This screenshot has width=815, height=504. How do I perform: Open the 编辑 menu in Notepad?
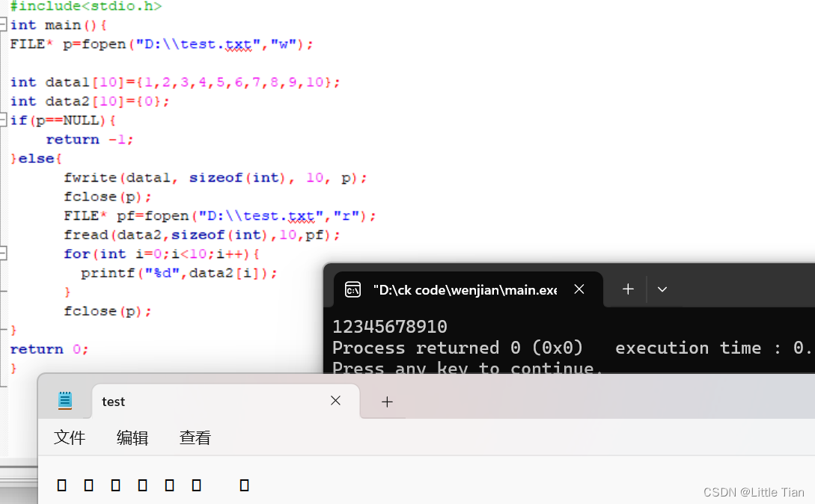click(x=132, y=437)
